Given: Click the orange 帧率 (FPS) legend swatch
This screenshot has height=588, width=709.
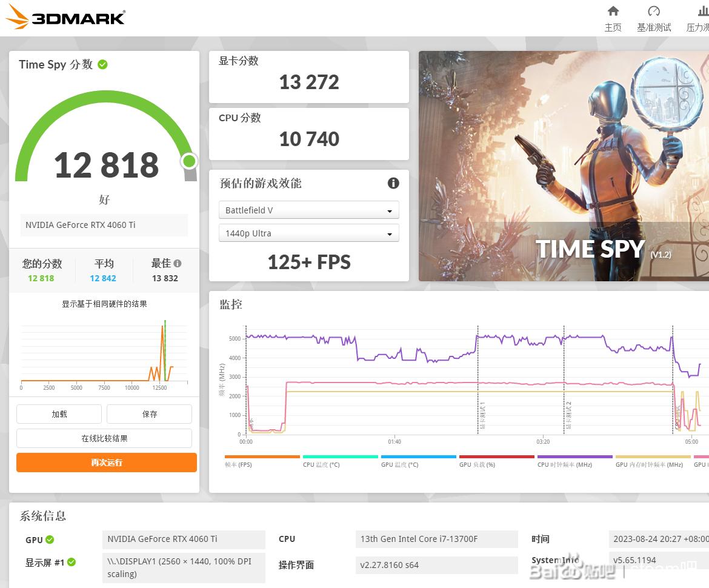Looking at the screenshot, I should click(x=262, y=457).
